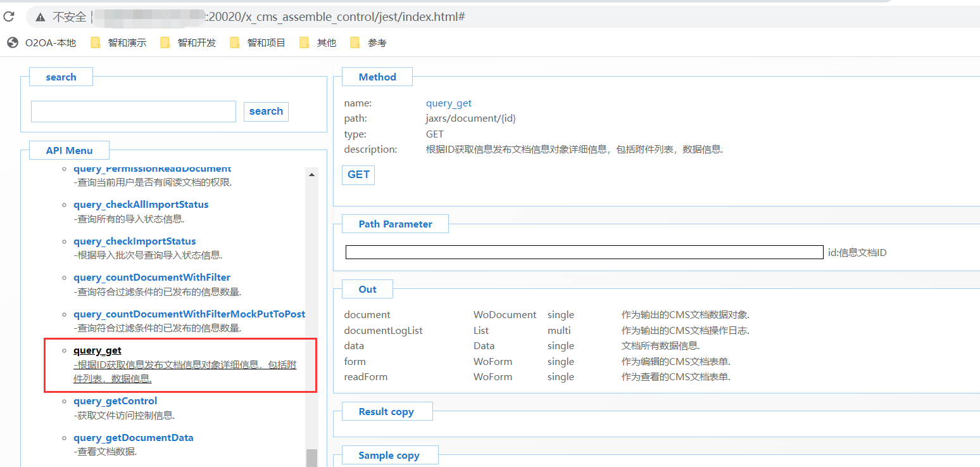The image size is (980, 467).
Task: Select query_checkImportStatus API entry
Action: click(x=134, y=241)
